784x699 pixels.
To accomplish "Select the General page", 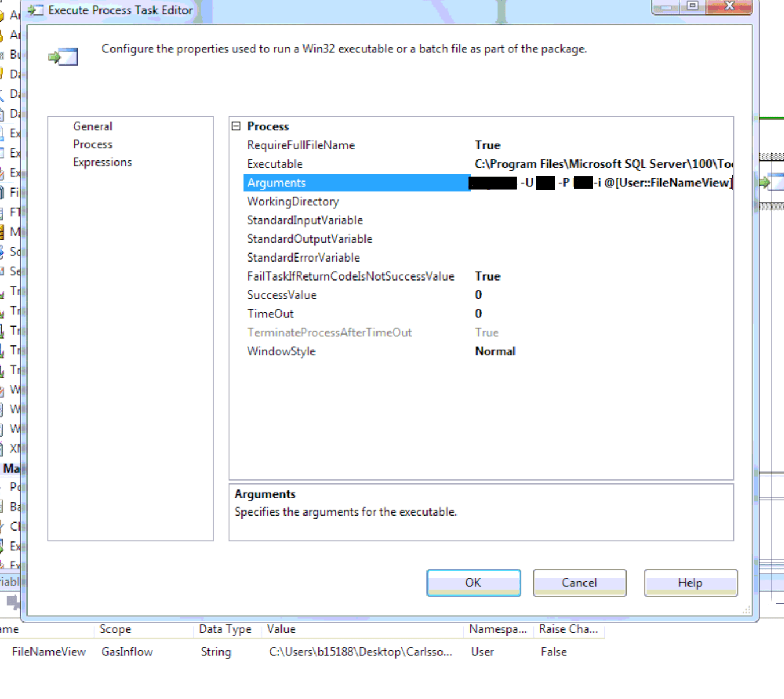I will [93, 126].
